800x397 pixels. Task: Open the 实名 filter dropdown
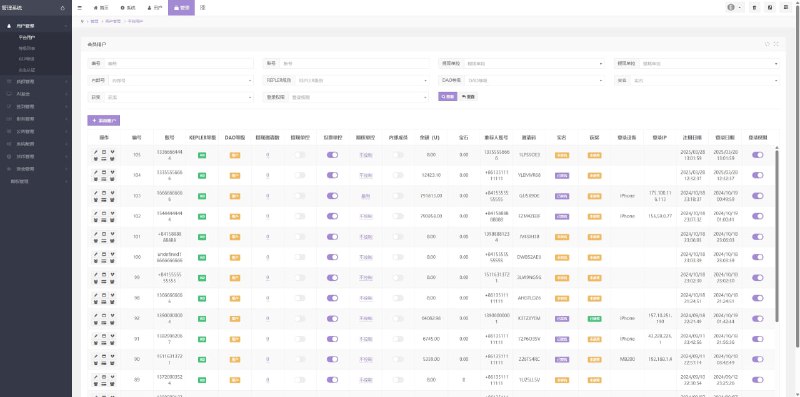pos(705,80)
